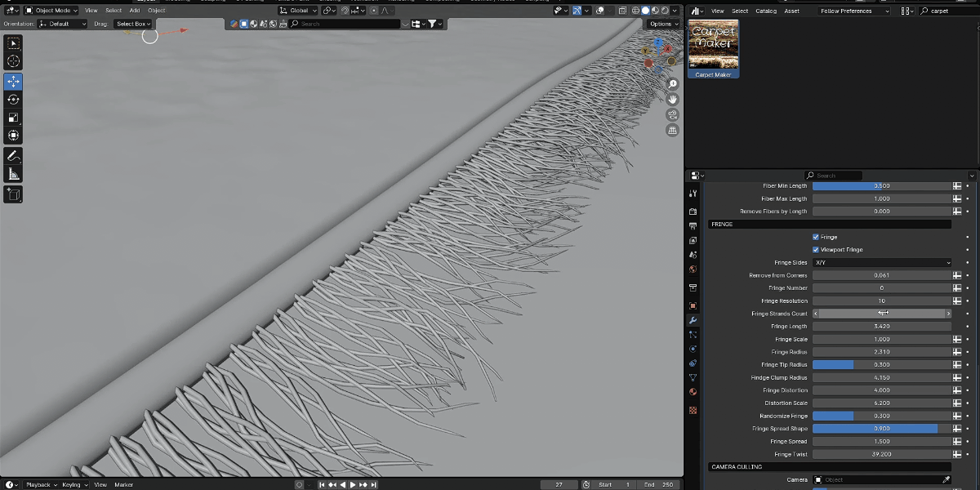Select the Rotate tool
980x490 pixels.
[13, 100]
